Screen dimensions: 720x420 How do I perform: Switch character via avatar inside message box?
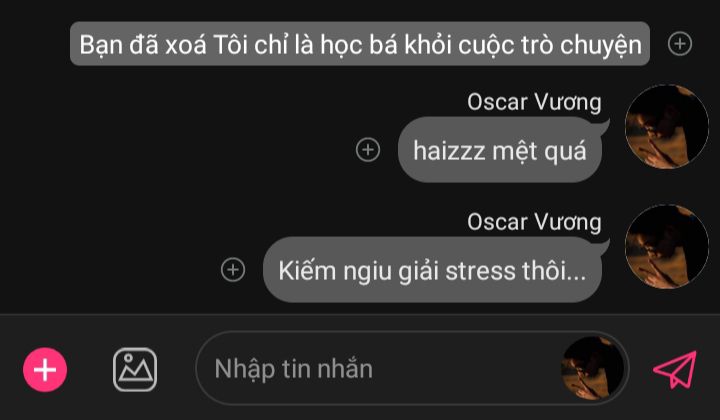[592, 369]
